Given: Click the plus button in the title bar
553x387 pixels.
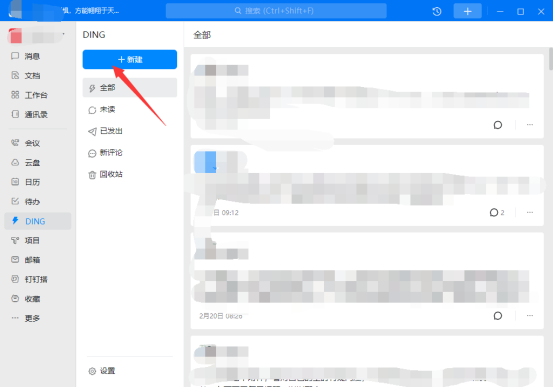Looking at the screenshot, I should 467,11.
